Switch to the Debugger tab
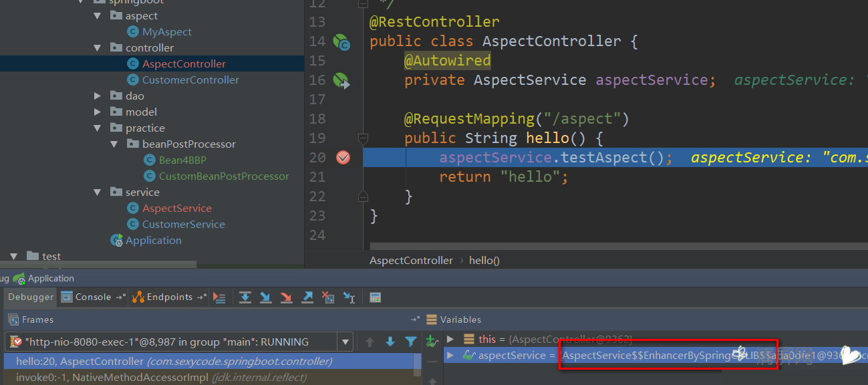 pos(31,297)
